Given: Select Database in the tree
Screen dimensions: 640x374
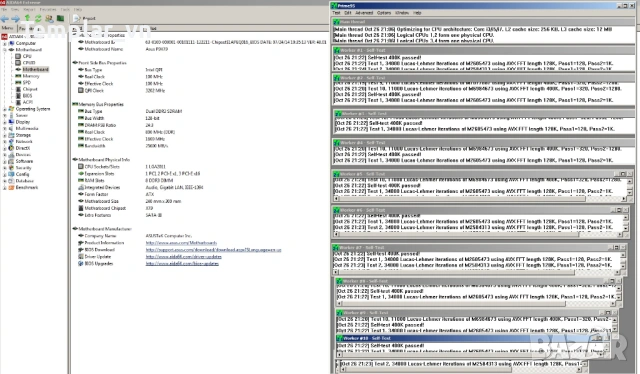Looking at the screenshot, I should pos(25,181).
